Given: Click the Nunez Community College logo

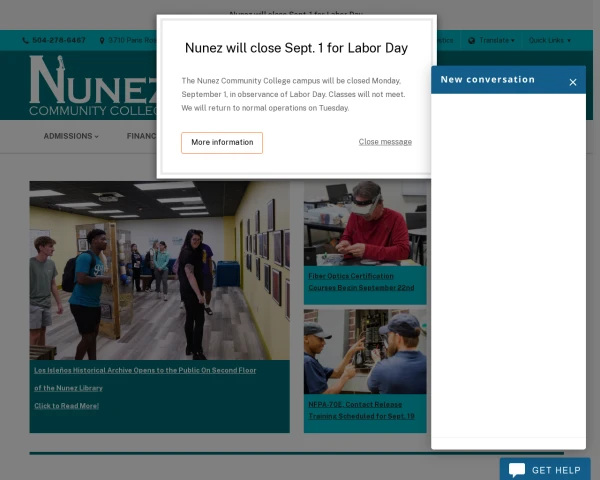Looking at the screenshot, I should point(92,86).
